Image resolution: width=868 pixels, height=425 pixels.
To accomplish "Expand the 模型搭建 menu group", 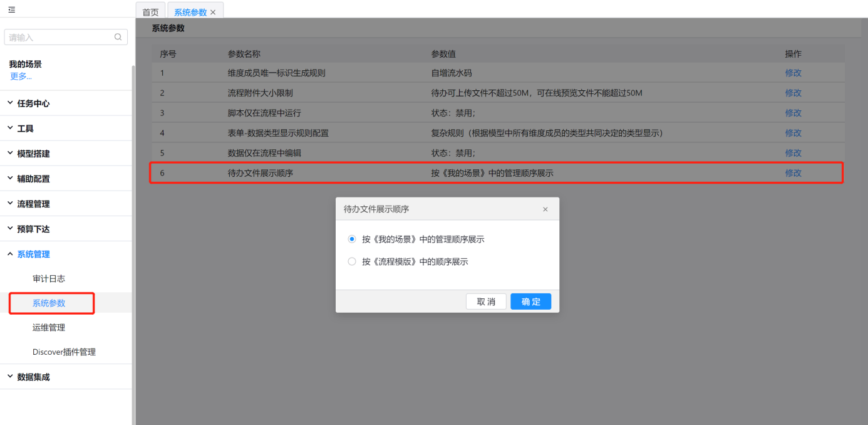I will click(33, 154).
